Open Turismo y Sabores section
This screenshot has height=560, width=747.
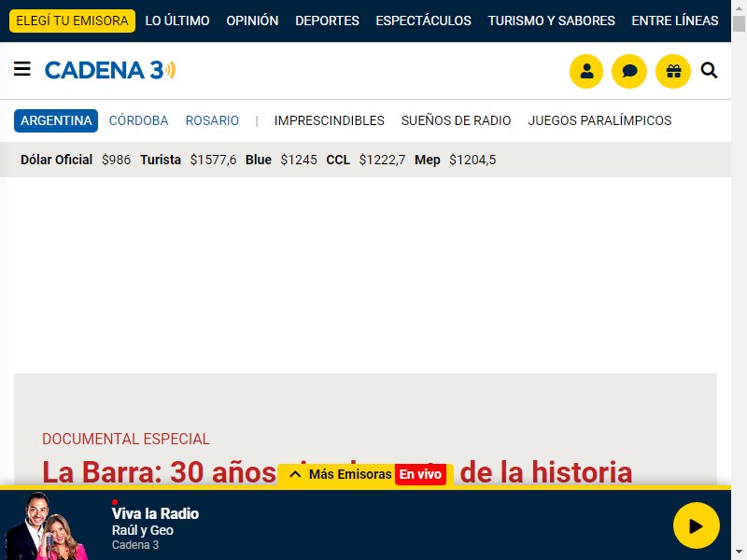[x=551, y=21]
